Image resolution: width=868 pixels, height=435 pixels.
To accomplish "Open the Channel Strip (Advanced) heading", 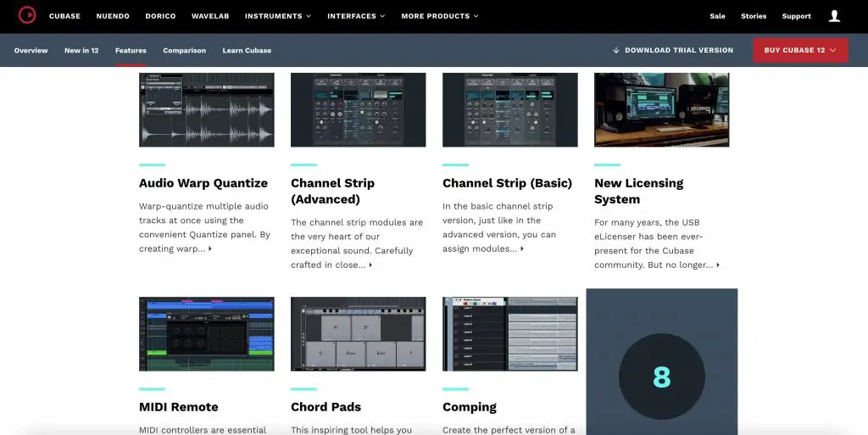I will pos(332,191).
